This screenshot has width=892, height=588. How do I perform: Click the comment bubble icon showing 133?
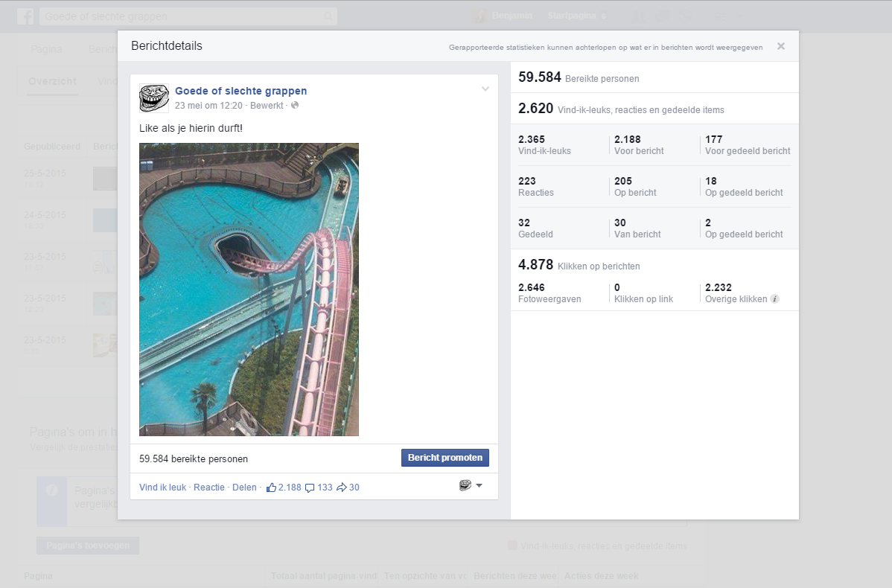(x=310, y=488)
